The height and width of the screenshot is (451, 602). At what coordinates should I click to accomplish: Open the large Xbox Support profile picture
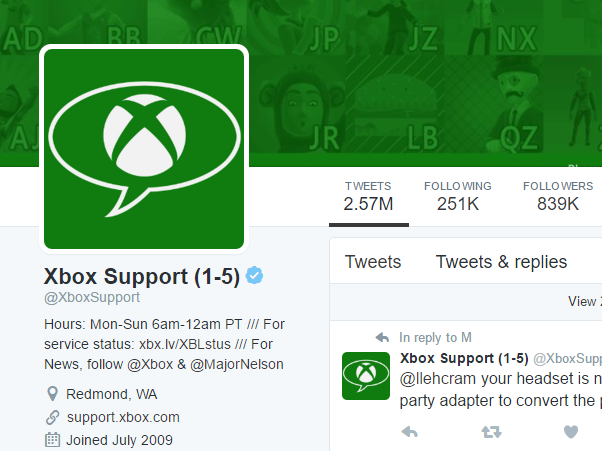[x=144, y=147]
